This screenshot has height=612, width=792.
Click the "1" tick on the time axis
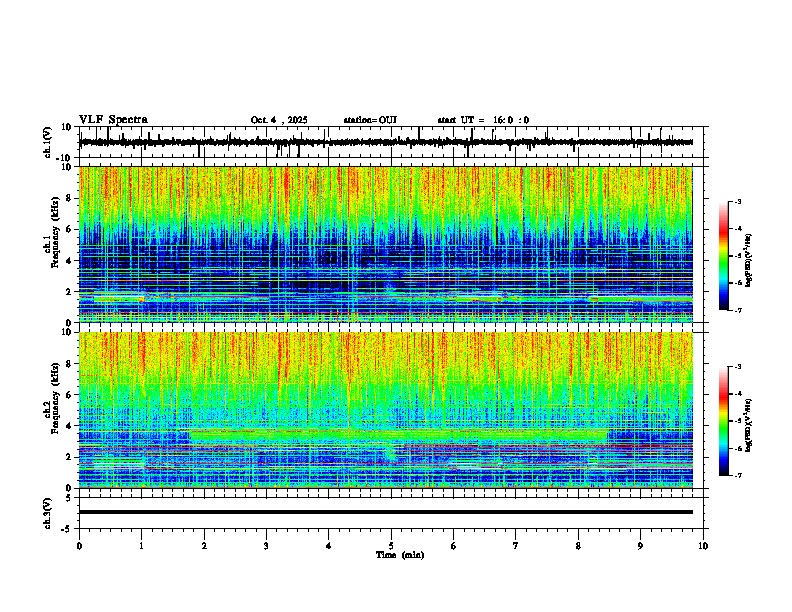pyautogui.click(x=141, y=546)
